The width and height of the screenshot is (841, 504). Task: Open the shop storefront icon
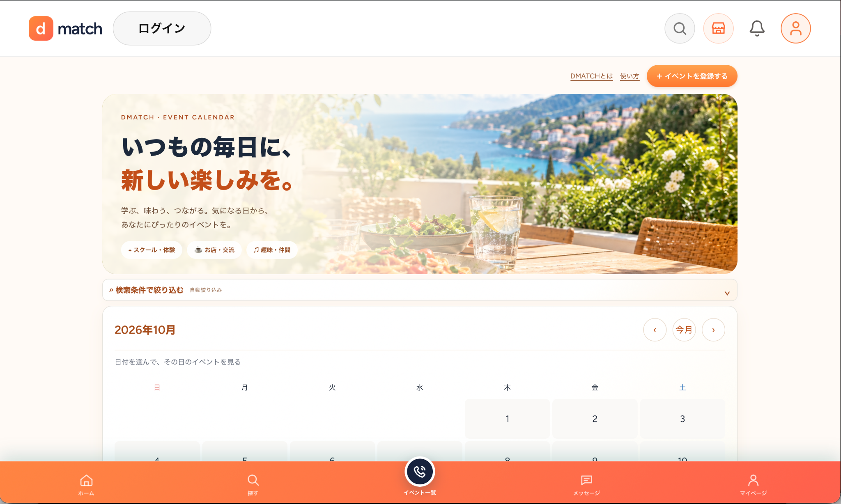(x=718, y=28)
